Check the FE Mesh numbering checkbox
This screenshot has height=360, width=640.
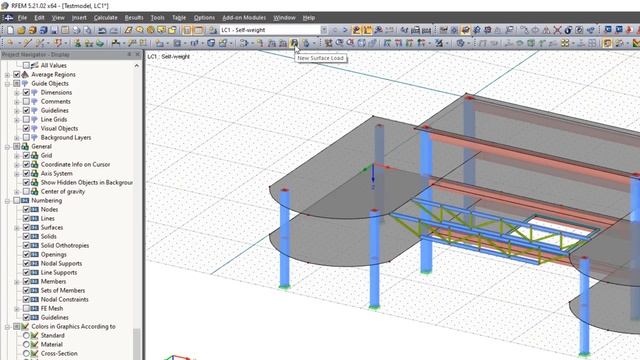(26, 308)
